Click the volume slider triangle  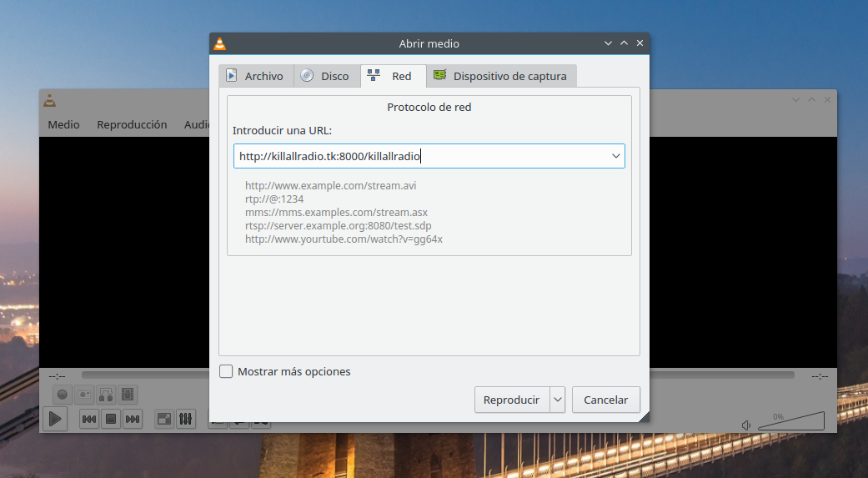point(792,422)
